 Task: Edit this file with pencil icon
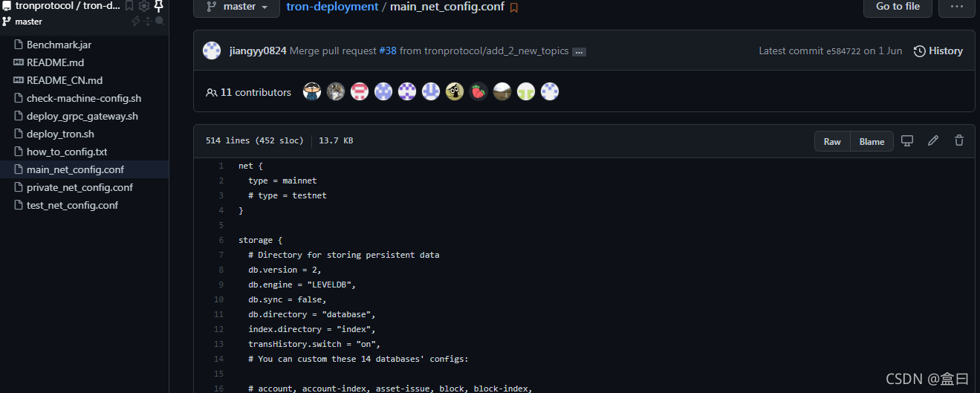tap(933, 140)
